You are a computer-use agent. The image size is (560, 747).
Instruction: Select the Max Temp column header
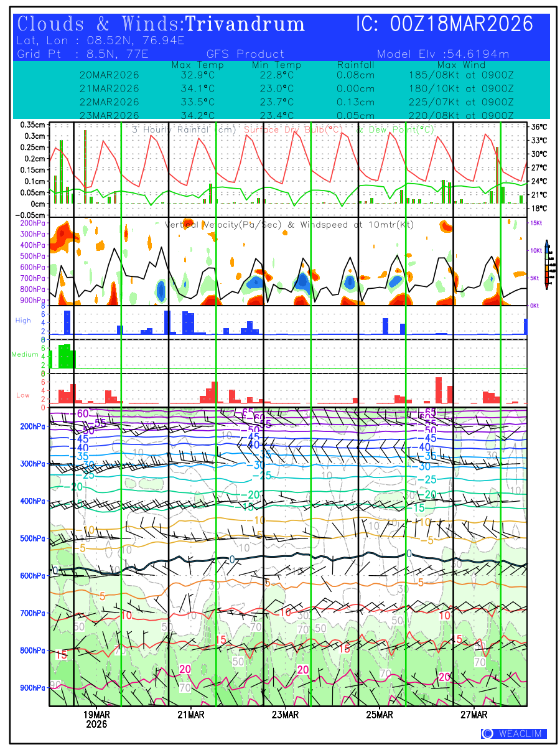pos(197,65)
